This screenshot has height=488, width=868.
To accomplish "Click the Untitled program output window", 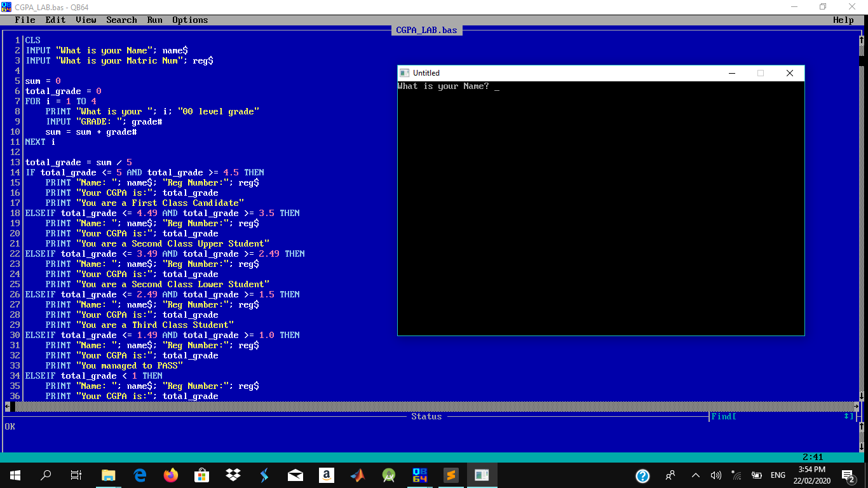I will (x=600, y=210).
